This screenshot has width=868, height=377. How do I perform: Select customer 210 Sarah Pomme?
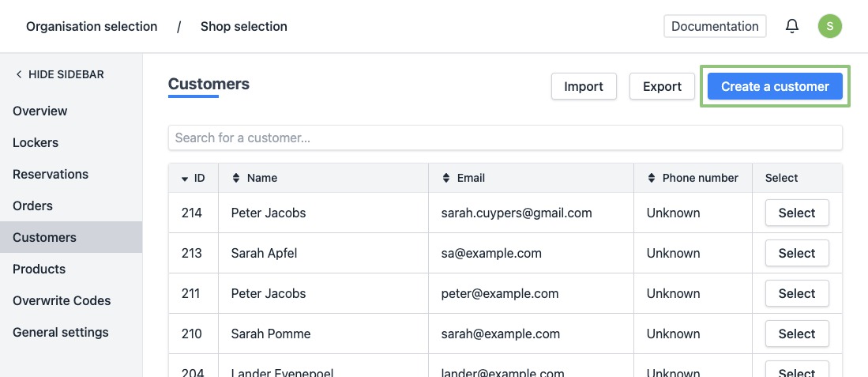[796, 334]
